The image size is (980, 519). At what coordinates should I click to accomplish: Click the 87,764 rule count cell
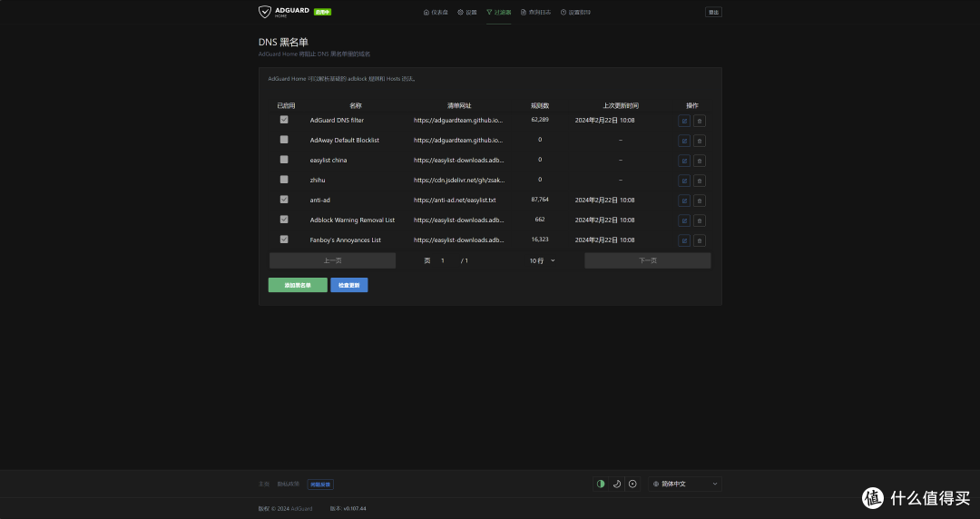(x=539, y=200)
